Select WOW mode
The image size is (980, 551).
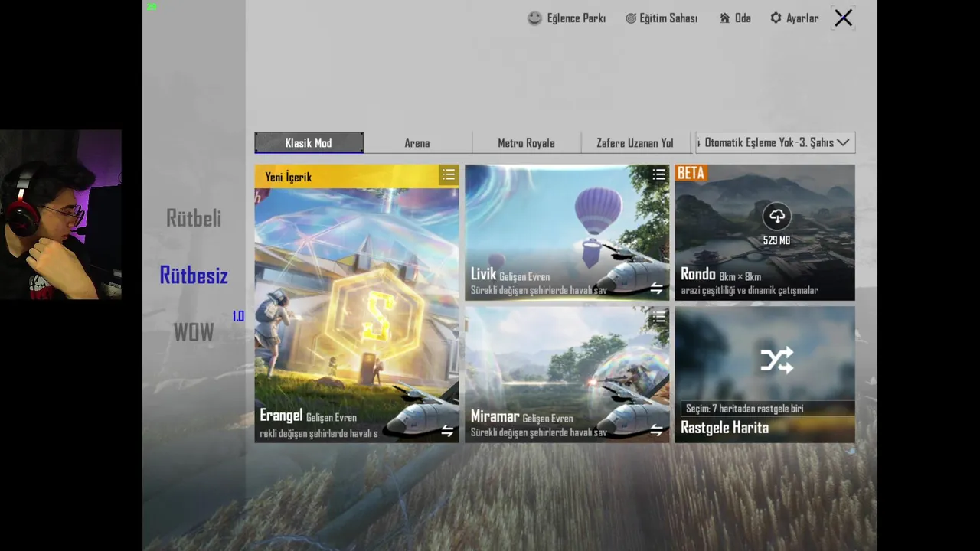pos(194,332)
